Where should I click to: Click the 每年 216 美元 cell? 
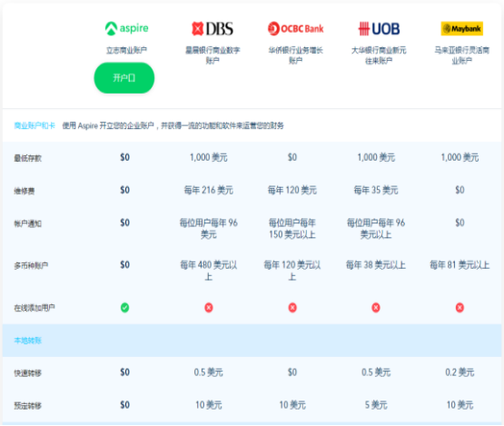click(x=209, y=190)
